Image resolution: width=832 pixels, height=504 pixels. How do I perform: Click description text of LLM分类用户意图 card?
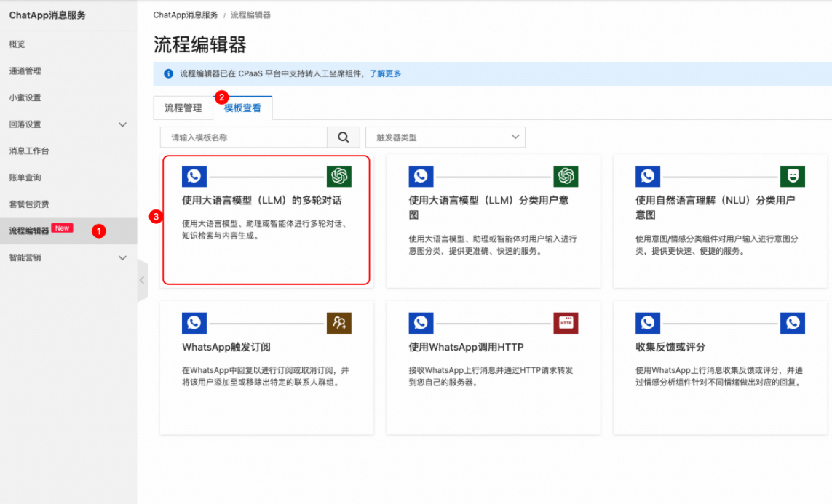pyautogui.click(x=493, y=245)
